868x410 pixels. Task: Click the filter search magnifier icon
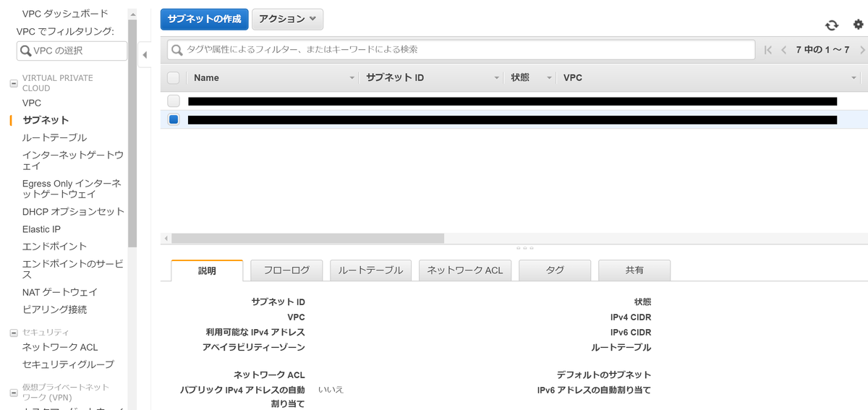point(177,50)
